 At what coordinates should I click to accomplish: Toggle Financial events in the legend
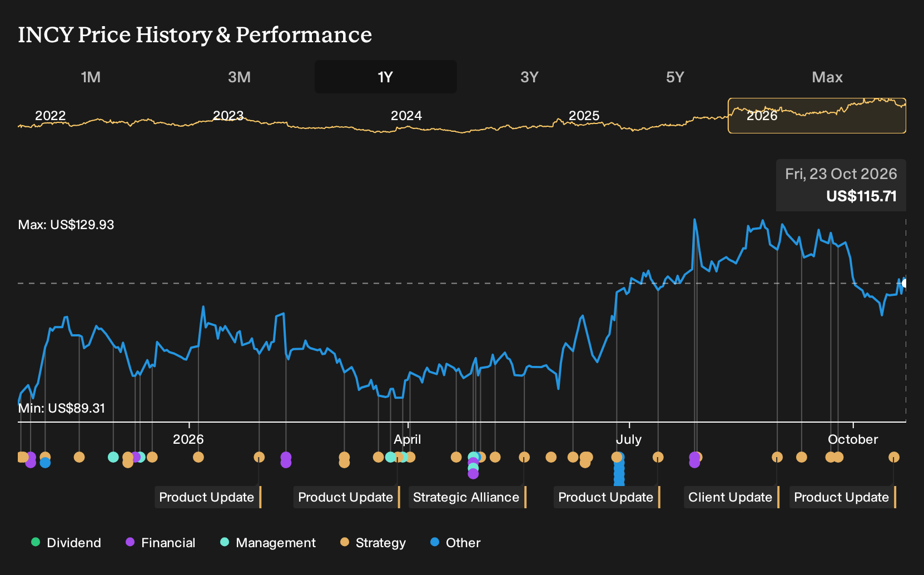161,543
